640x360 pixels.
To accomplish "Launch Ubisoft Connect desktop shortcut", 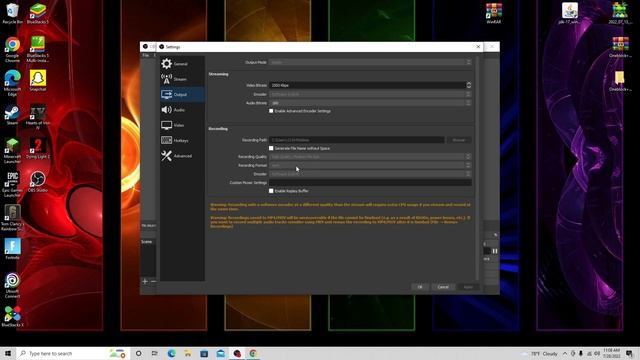I will [x=13, y=285].
